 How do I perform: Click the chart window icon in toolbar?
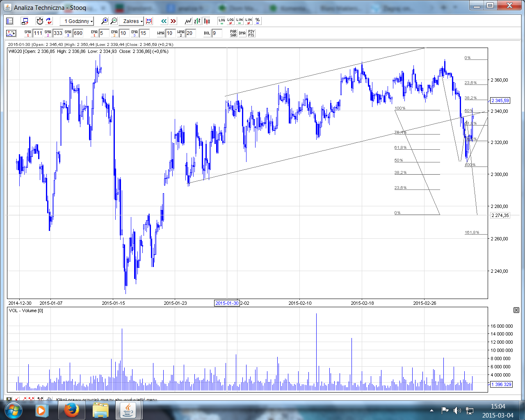tap(10, 21)
